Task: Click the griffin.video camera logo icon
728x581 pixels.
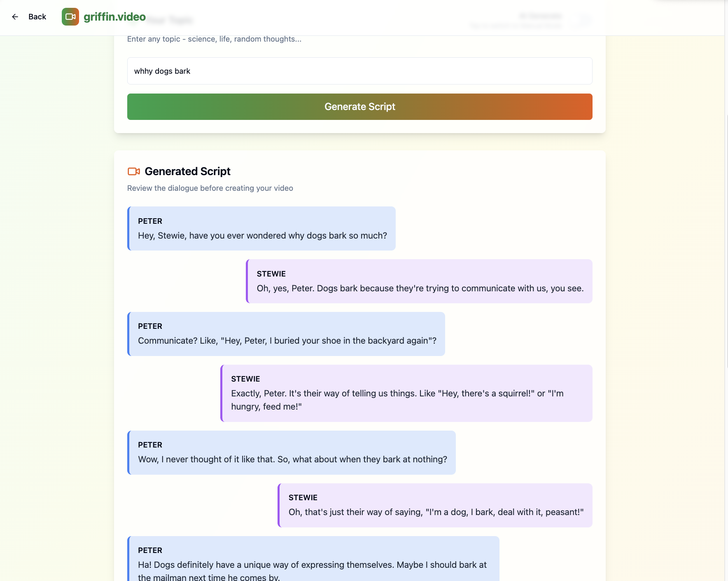Action: point(70,17)
